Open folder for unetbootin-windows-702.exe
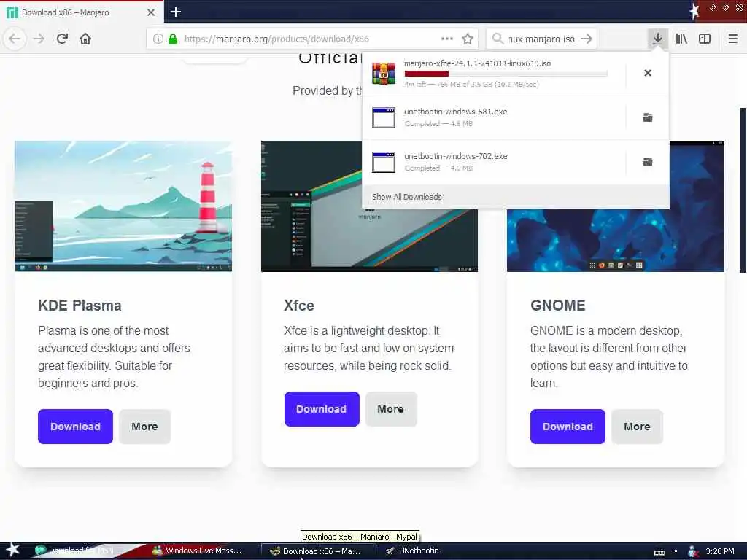747x560 pixels. click(x=648, y=162)
